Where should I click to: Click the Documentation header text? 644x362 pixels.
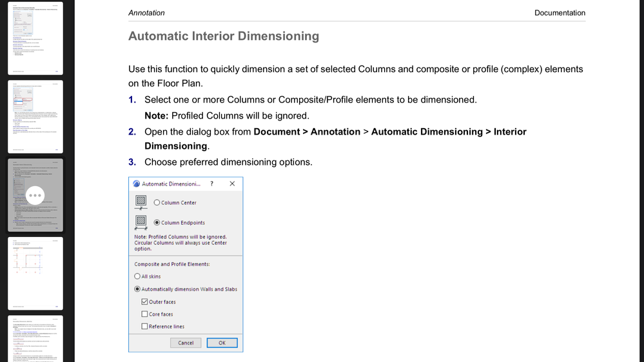560,13
